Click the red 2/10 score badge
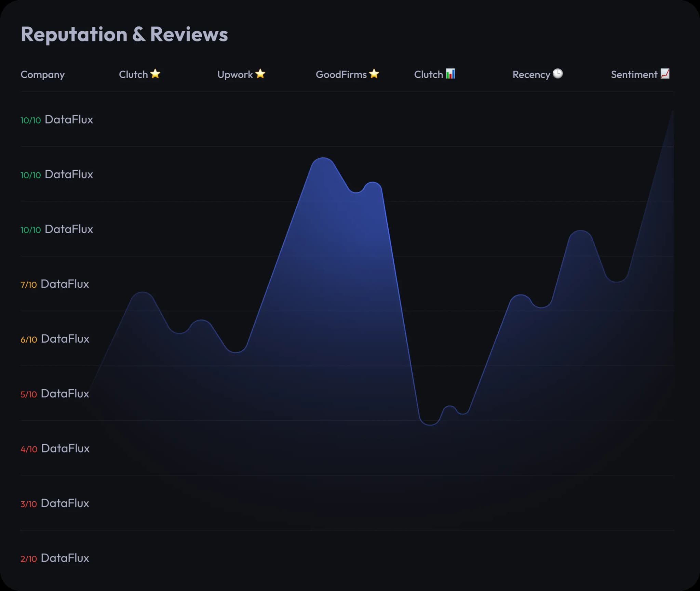 coord(28,559)
